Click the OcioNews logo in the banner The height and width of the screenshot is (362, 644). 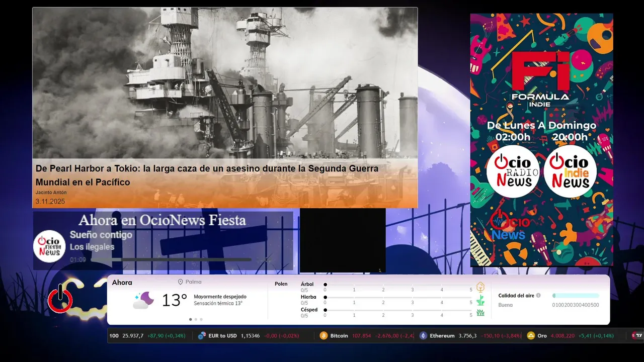click(509, 226)
